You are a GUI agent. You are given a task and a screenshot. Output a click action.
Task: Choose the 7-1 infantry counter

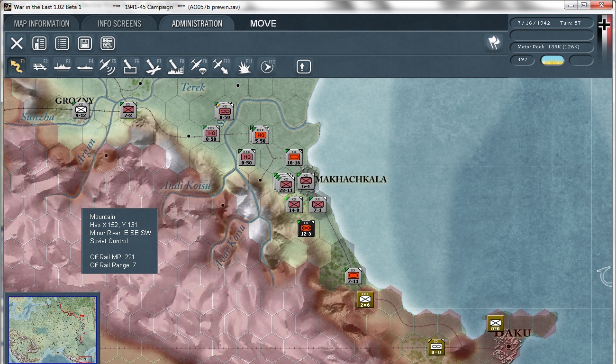tap(317, 205)
